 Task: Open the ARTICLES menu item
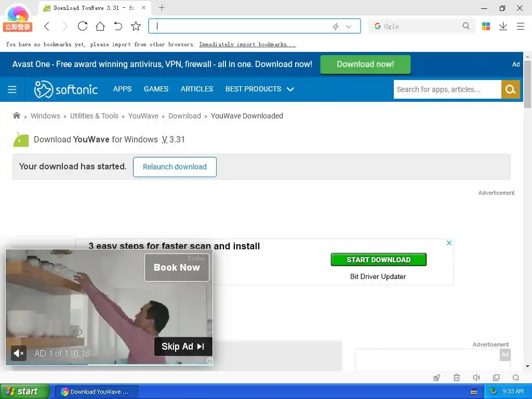click(197, 89)
